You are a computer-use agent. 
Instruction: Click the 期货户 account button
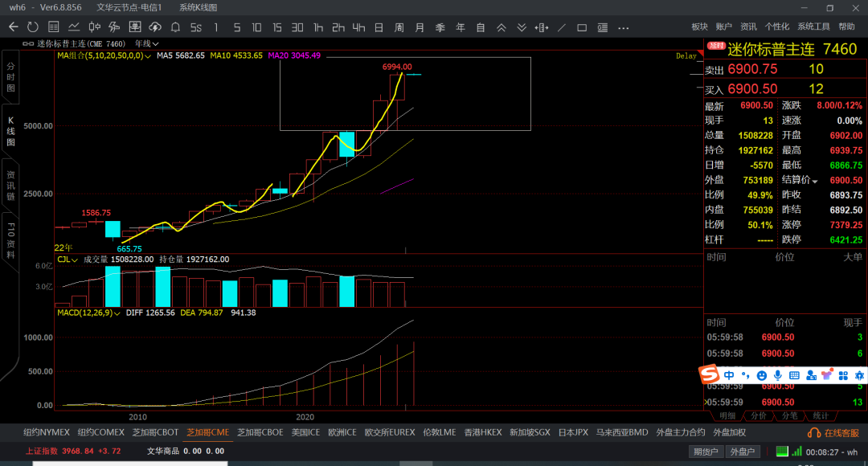[x=706, y=452]
